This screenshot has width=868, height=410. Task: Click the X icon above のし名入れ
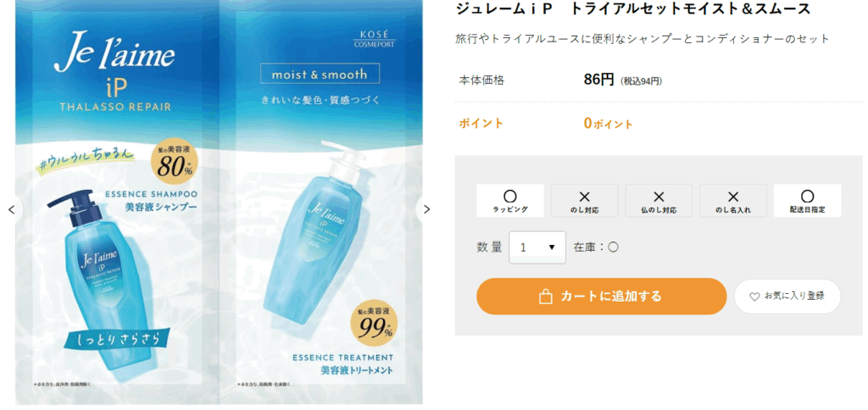(733, 197)
